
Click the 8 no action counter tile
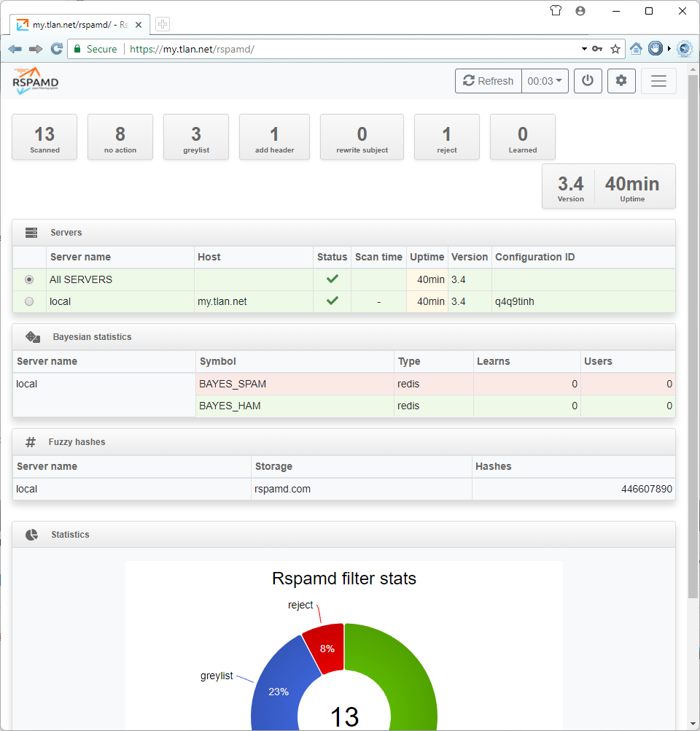coord(120,137)
